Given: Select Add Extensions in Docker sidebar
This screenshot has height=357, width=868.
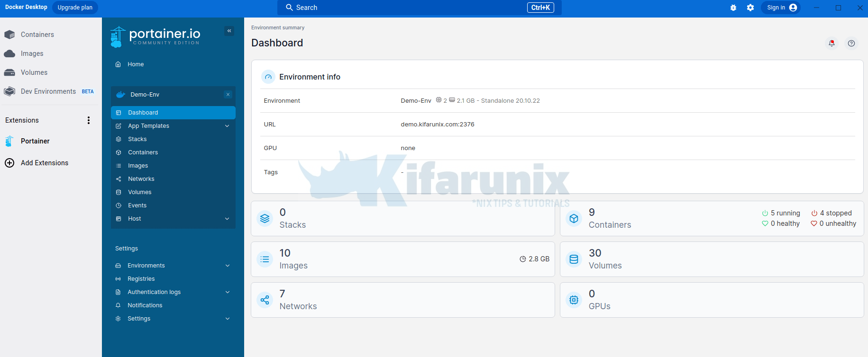Looking at the screenshot, I should click(44, 163).
